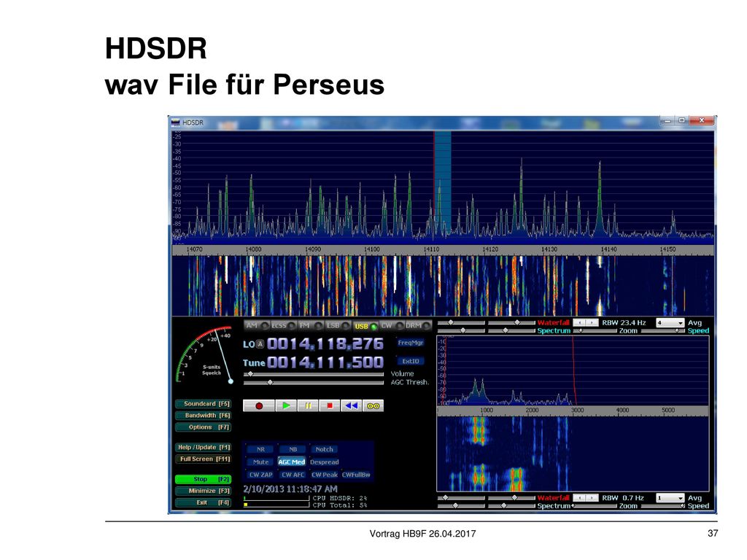747x560 pixels.
Task: Adjust upper Spectrum slider next to label
Action: (511, 330)
